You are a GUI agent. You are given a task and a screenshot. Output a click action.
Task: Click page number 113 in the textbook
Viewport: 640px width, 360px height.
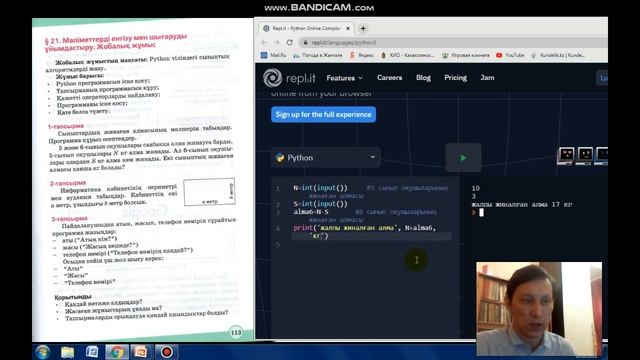click(236, 332)
